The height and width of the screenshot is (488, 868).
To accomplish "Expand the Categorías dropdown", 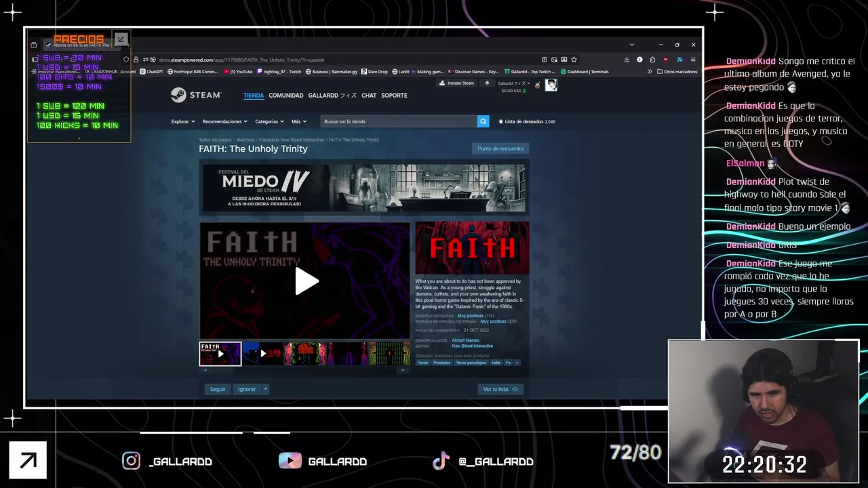I will 269,121.
